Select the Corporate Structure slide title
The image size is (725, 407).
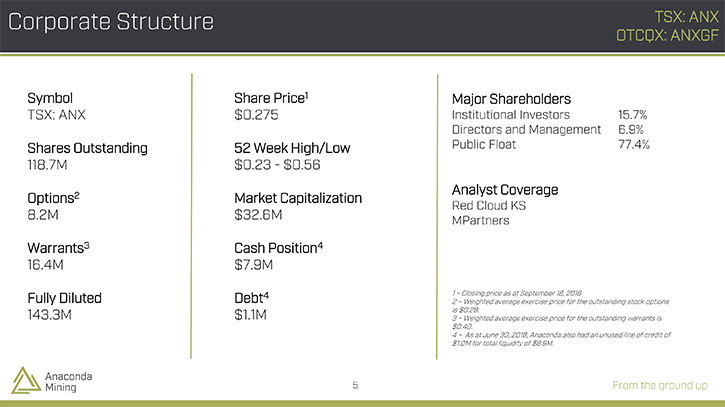[x=111, y=22]
